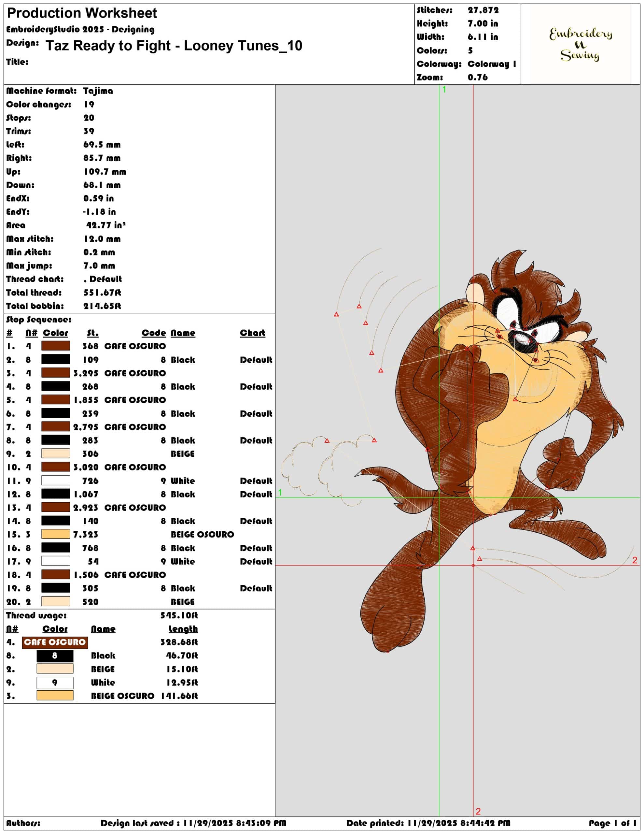Click the stitch count '7.323' in stop 15
644x834 pixels.
point(86,534)
